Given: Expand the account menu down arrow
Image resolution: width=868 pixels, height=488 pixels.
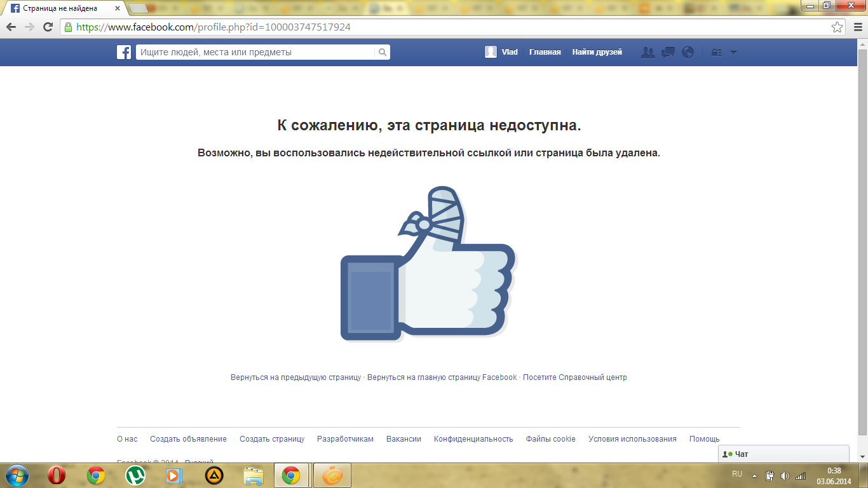Looking at the screenshot, I should (x=733, y=53).
